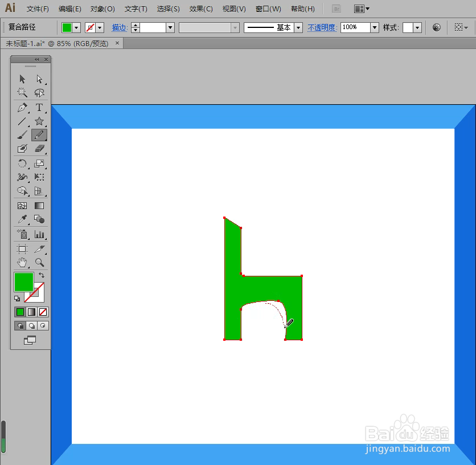Set paint mode to None

tap(43, 312)
